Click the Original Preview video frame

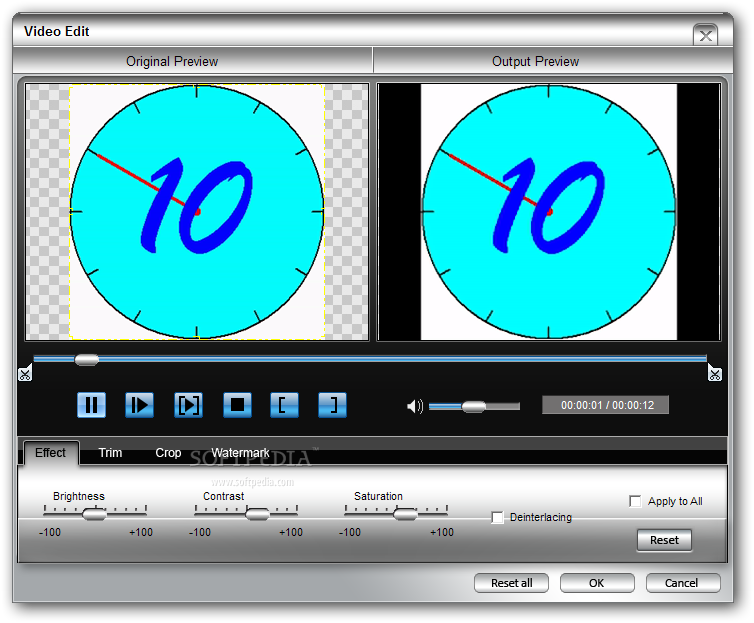pos(197,212)
